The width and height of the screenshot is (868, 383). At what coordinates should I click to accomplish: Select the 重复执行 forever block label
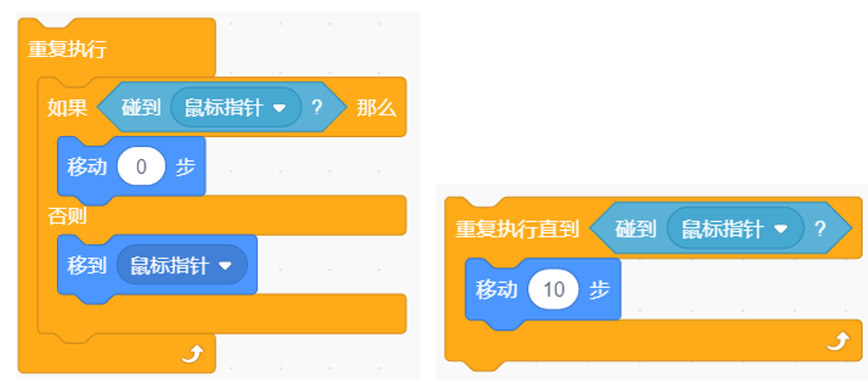pyautogui.click(x=67, y=51)
